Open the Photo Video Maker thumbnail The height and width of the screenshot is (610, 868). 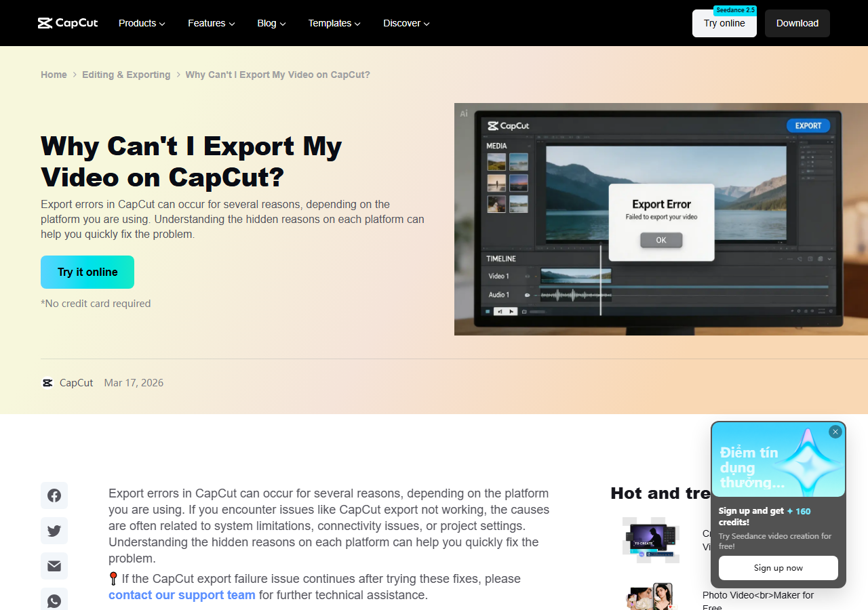pos(651,596)
